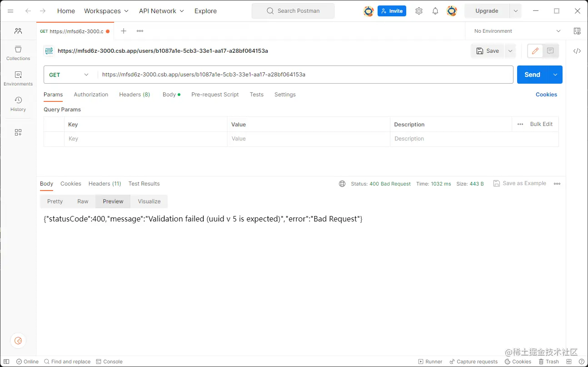588x367 pixels.
Task: Click the blue Send button
Action: [x=532, y=75]
